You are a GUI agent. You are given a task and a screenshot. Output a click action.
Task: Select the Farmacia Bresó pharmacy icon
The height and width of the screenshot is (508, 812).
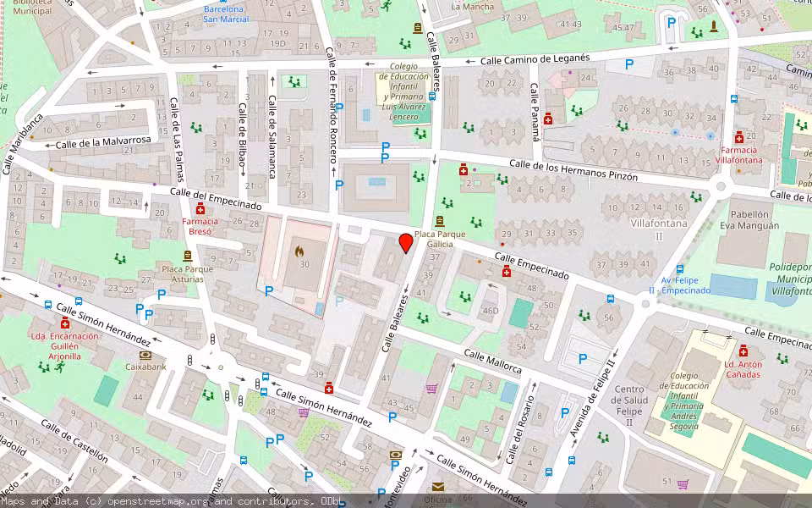[x=200, y=210]
